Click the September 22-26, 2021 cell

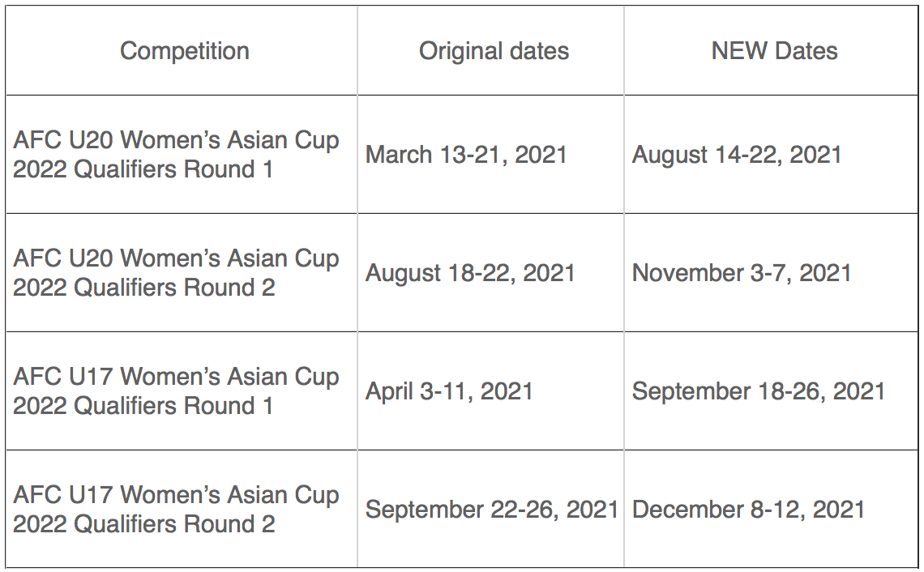coord(490,509)
